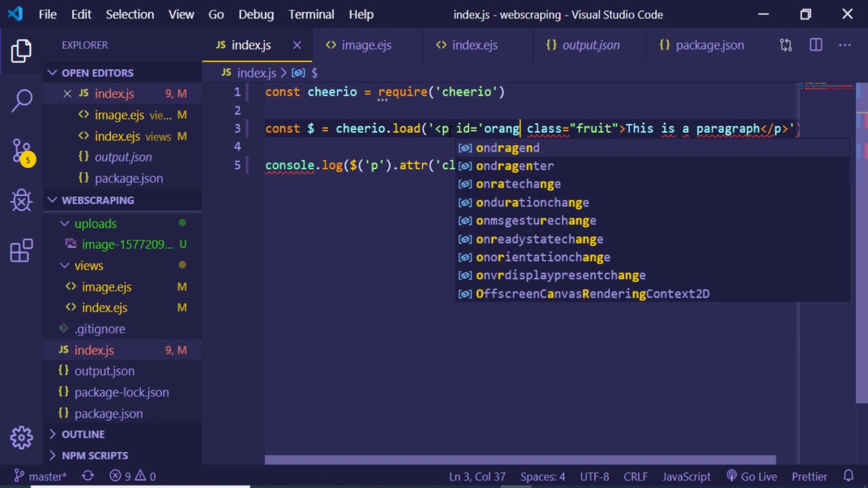The image size is (868, 488).
Task: Select the onratechange autocomplete suggestion
Action: point(518,184)
